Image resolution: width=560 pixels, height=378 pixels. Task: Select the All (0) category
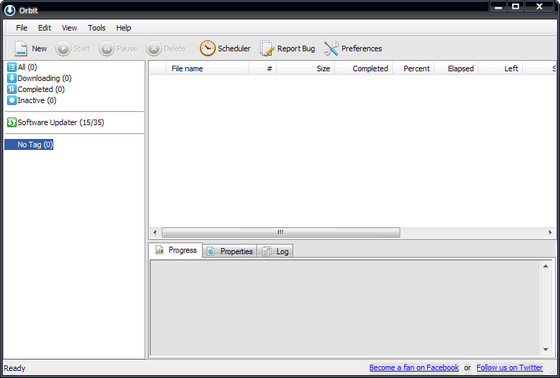click(22, 67)
